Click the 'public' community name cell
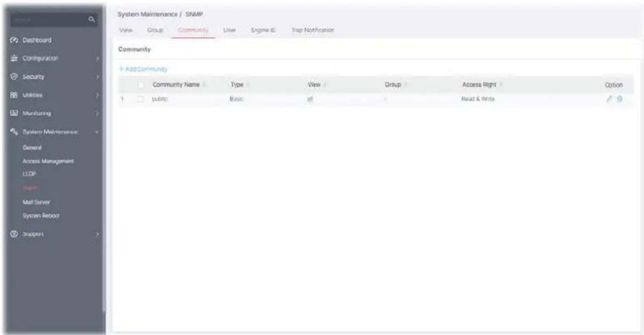Viewport: 644px width, 335px height. pos(160,99)
